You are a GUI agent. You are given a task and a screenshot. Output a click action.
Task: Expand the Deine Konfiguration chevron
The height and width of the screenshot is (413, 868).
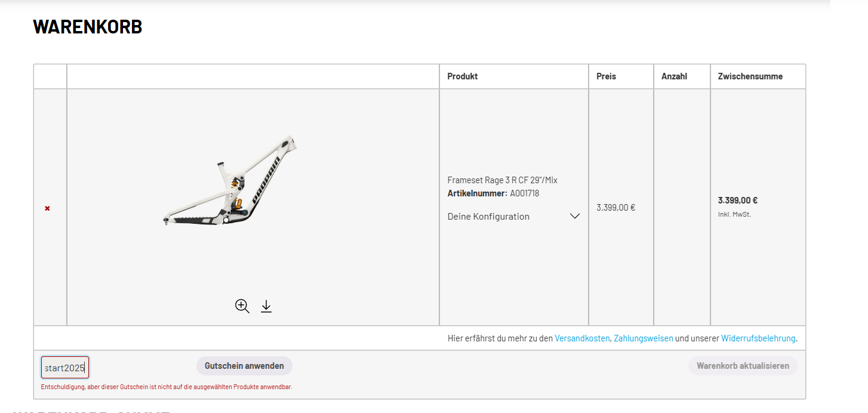point(574,216)
